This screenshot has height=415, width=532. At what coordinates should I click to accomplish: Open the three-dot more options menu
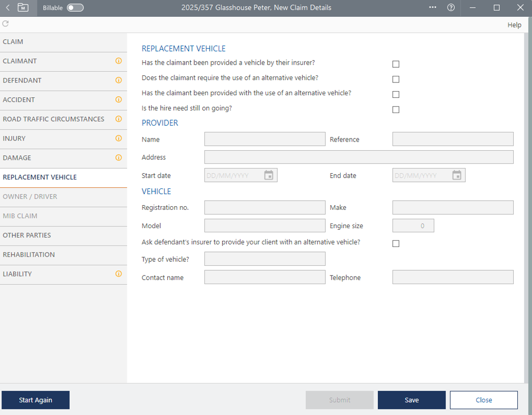[433, 8]
